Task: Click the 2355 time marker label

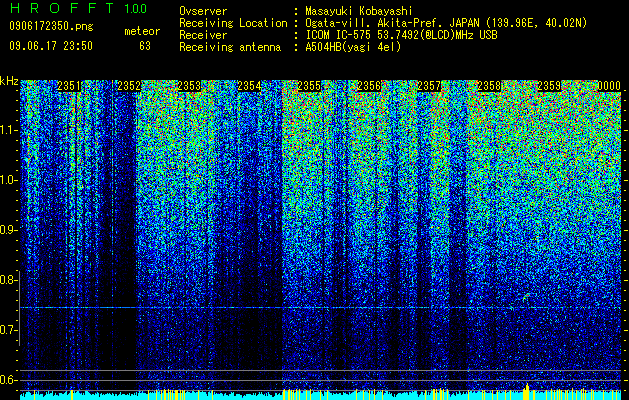Action: (309, 86)
